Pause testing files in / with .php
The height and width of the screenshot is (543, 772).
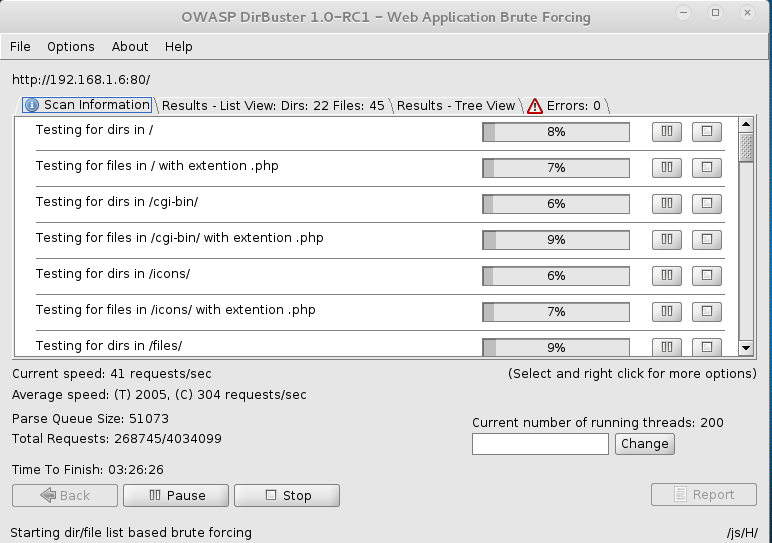[x=667, y=167]
